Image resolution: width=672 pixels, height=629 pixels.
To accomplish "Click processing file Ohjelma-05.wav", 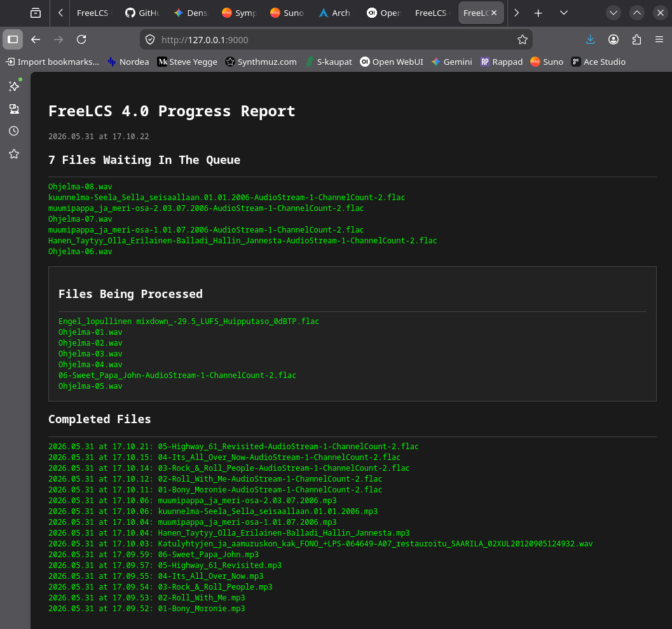I will (90, 386).
